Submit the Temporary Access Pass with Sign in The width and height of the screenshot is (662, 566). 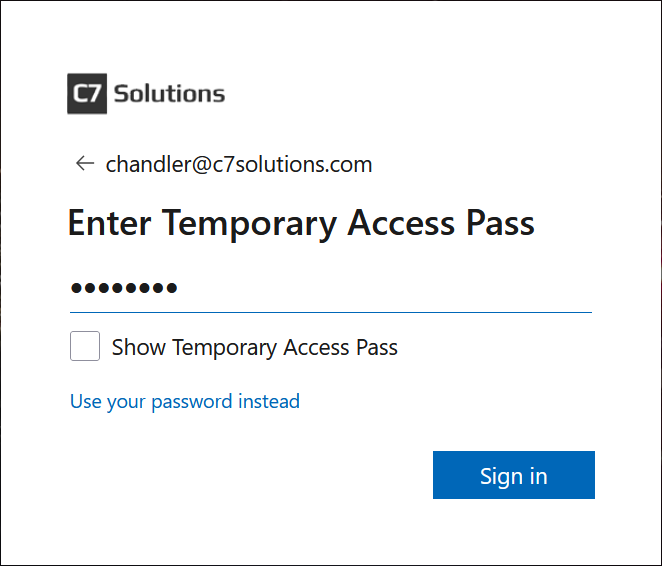(x=513, y=475)
